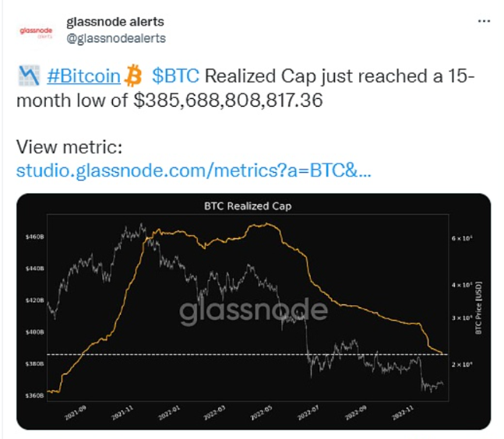Click the glassnode watermark in the chart
This screenshot has height=439, width=504.
pyautogui.click(x=253, y=311)
